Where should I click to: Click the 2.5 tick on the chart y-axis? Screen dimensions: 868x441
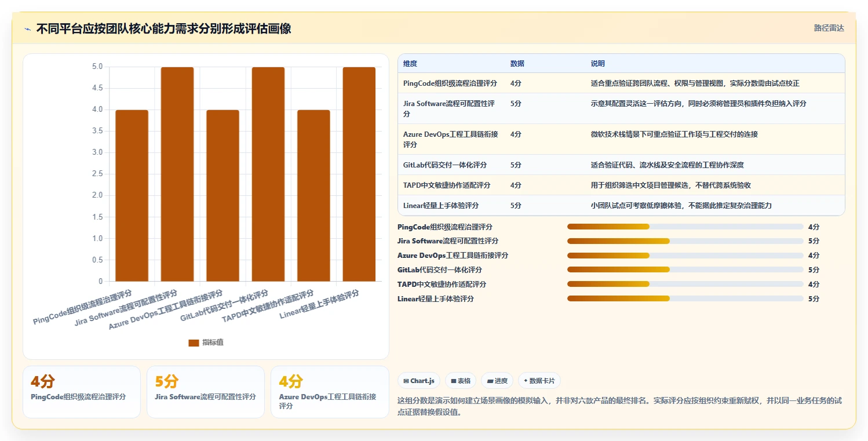[97, 174]
